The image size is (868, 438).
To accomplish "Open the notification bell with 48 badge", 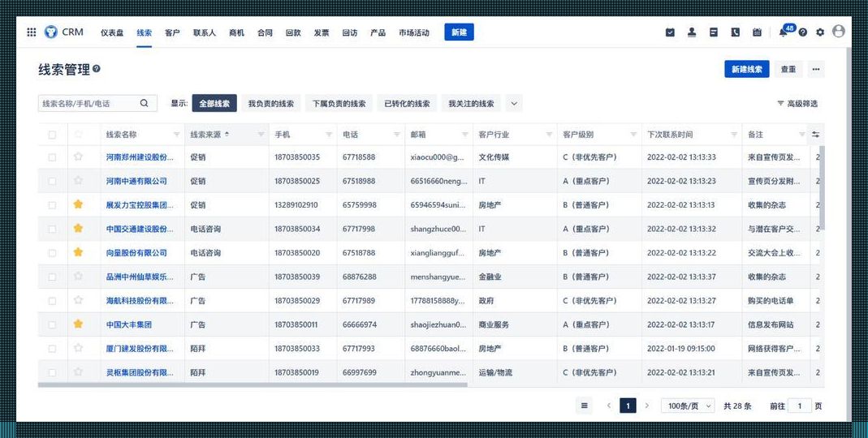I will [x=785, y=31].
